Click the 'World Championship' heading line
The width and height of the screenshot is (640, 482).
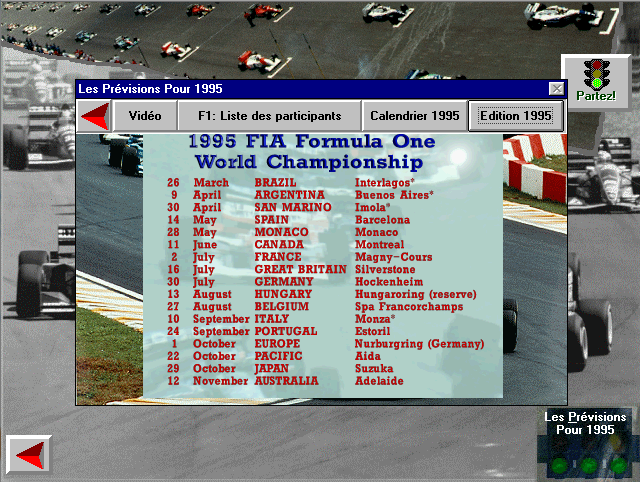pyautogui.click(x=309, y=162)
